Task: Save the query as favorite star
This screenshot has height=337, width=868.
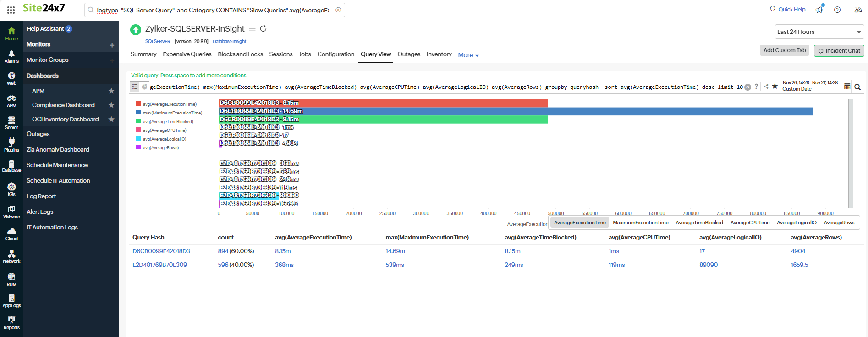Action: click(775, 86)
